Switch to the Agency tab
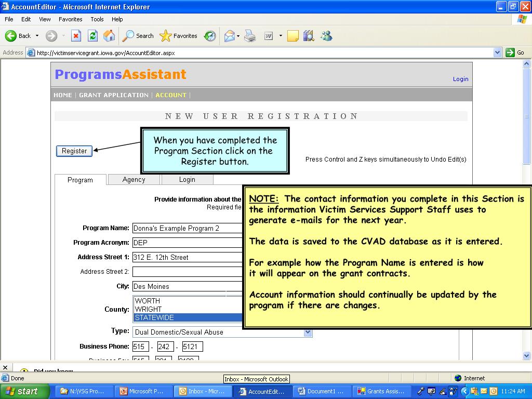532x399 pixels. [134, 179]
